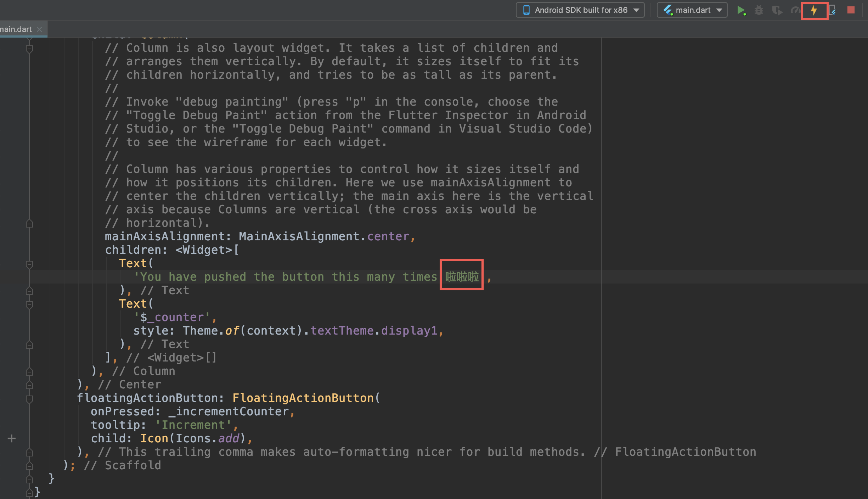Click the green Run button
868x499 pixels.
741,10
